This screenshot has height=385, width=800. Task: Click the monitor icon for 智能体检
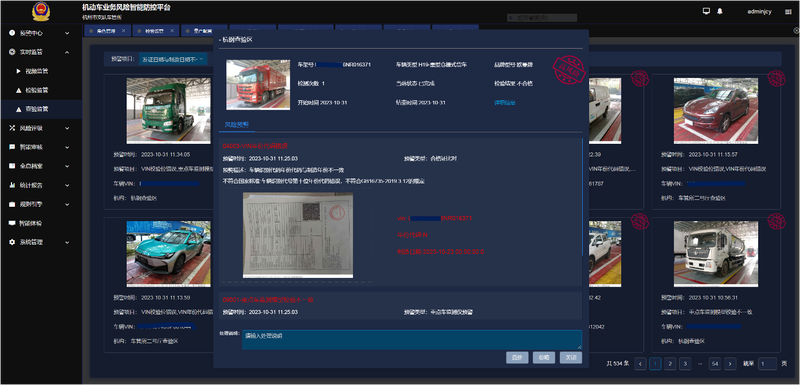pos(12,223)
